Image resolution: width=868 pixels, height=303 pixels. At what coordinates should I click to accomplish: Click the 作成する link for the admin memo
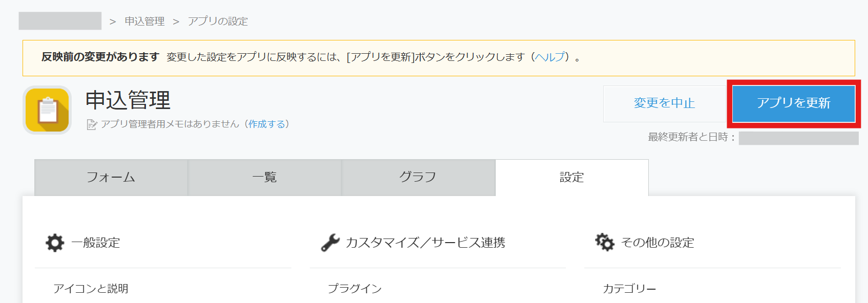point(266,124)
